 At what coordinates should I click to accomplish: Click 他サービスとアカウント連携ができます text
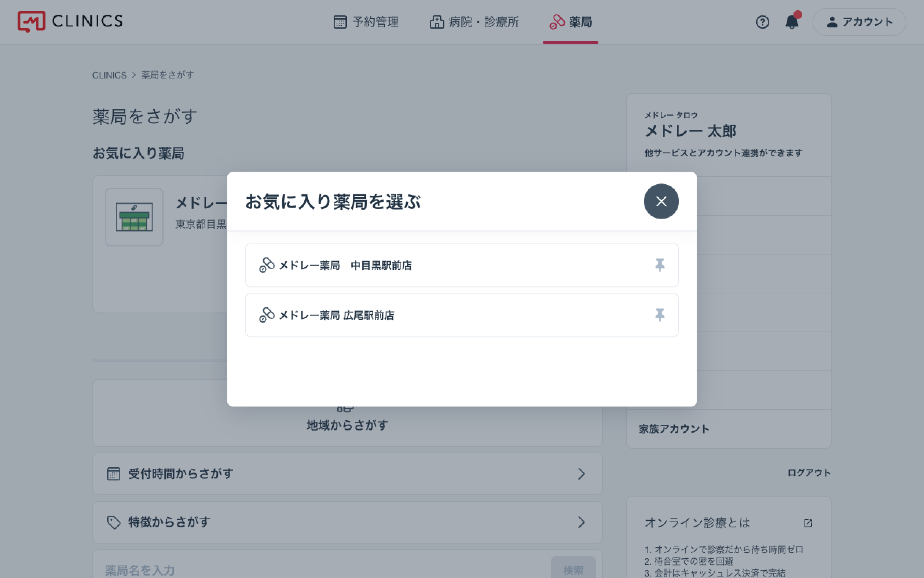[723, 153]
